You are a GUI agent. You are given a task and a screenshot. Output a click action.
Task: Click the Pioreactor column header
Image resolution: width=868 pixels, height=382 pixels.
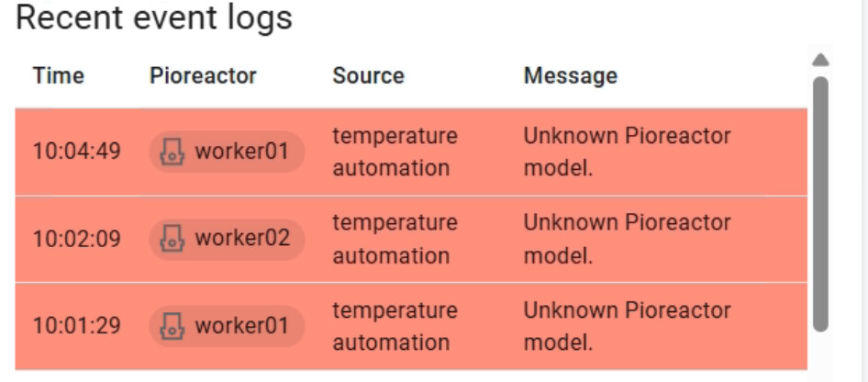pos(203,75)
